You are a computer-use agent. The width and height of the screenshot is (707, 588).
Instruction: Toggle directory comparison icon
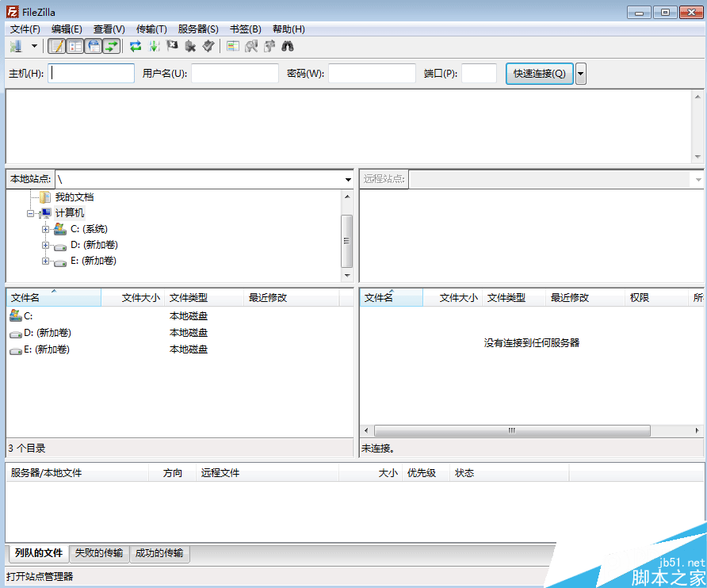[x=250, y=46]
